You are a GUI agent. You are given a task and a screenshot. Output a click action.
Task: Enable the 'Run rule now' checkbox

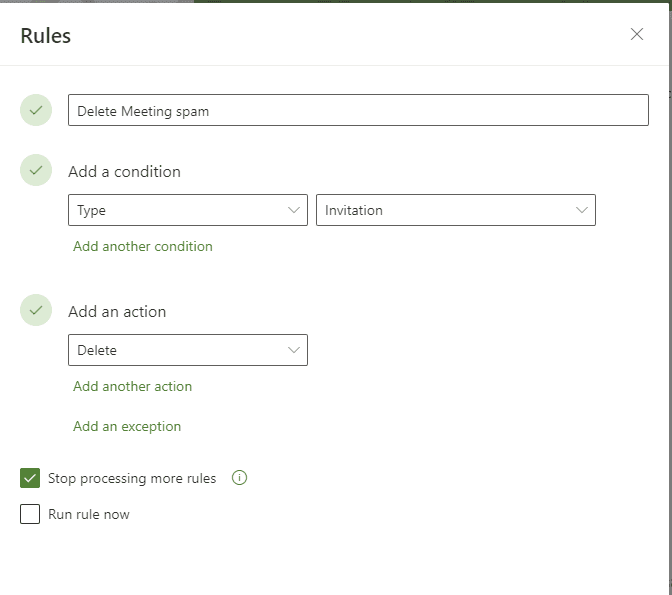(x=30, y=514)
